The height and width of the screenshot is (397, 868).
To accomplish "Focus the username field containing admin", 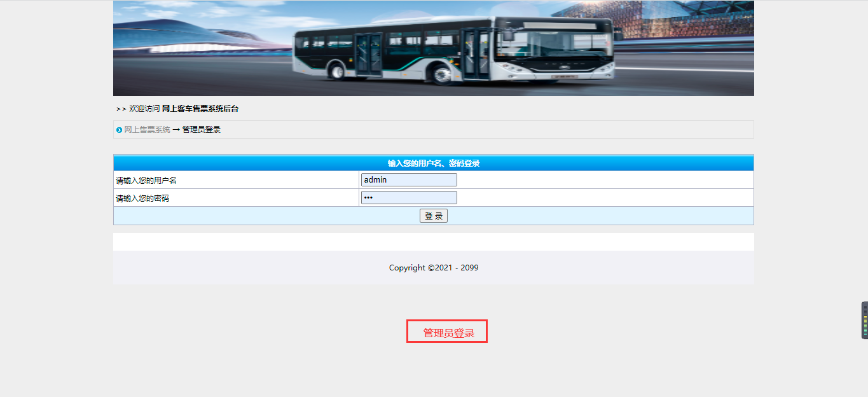I will [x=409, y=180].
